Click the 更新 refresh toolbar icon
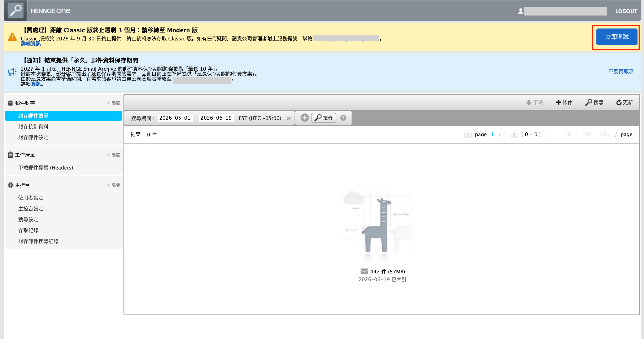This screenshot has height=339, width=644. coord(619,102)
